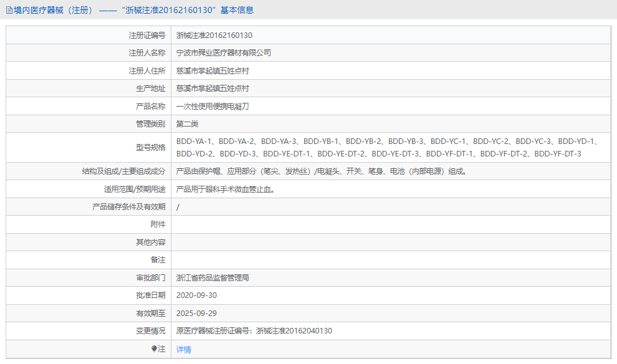This screenshot has height=364, width=617.
Task: Select the authority 浙江省药品监督管理局
Action: point(213,278)
